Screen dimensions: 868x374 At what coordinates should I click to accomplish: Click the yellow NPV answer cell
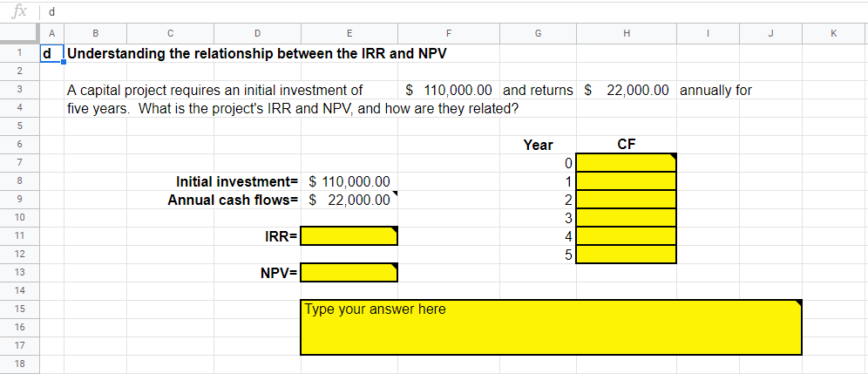pos(349,273)
